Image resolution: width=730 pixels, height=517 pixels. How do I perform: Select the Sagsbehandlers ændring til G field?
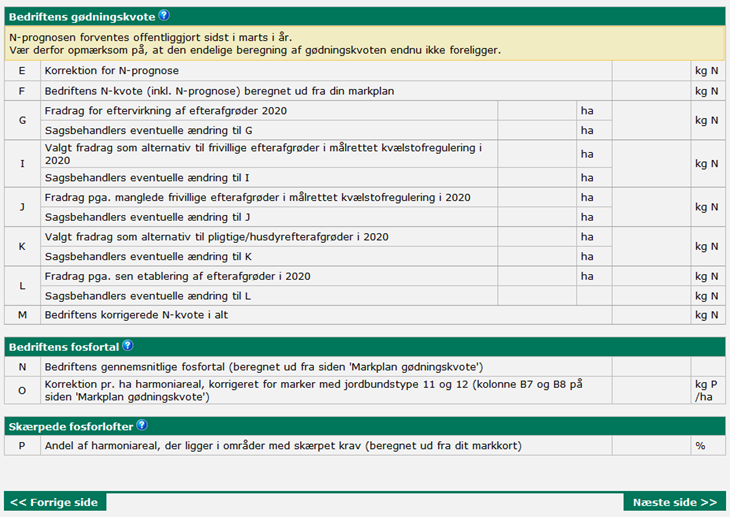coord(537,130)
